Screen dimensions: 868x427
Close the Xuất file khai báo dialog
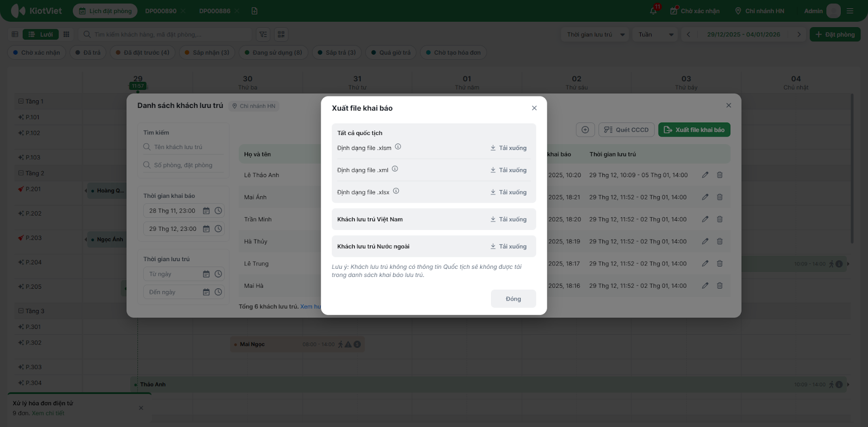click(534, 108)
